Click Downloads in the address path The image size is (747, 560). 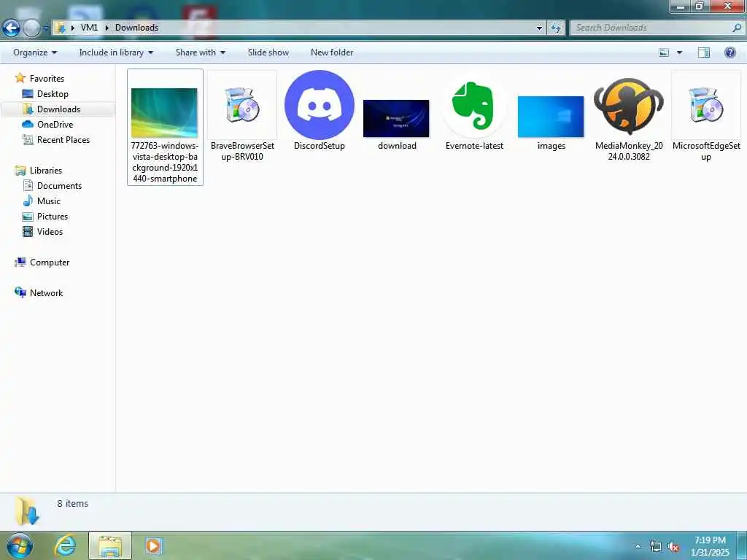point(136,28)
